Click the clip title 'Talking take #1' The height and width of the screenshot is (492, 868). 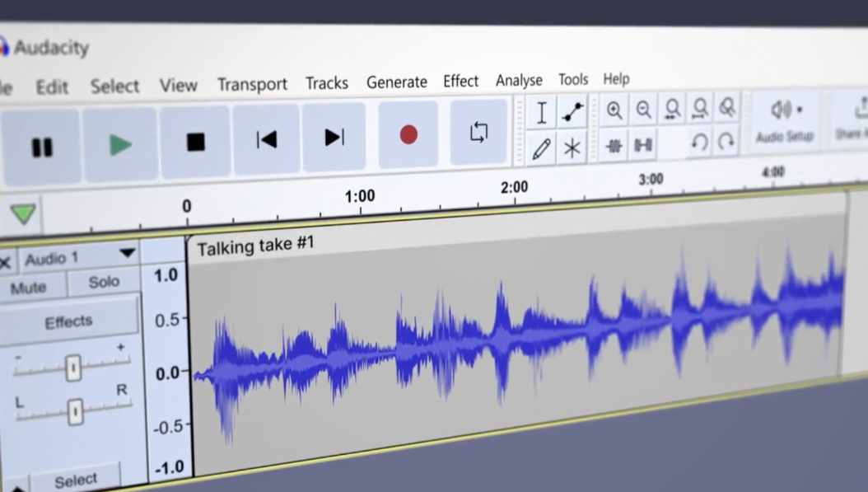coord(255,246)
